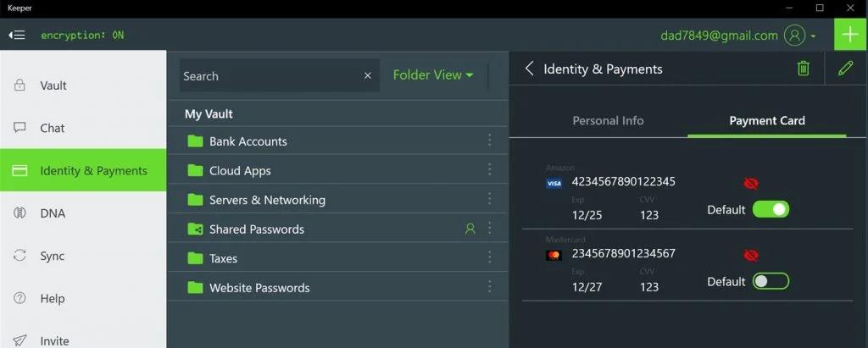This screenshot has height=348, width=868.
Task: Click the Visa card logo
Action: point(554,184)
